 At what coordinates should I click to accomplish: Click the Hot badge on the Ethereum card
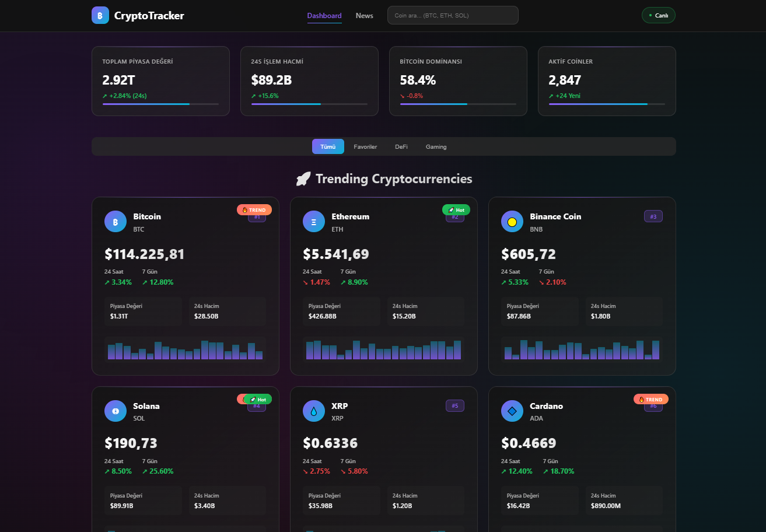pos(456,210)
